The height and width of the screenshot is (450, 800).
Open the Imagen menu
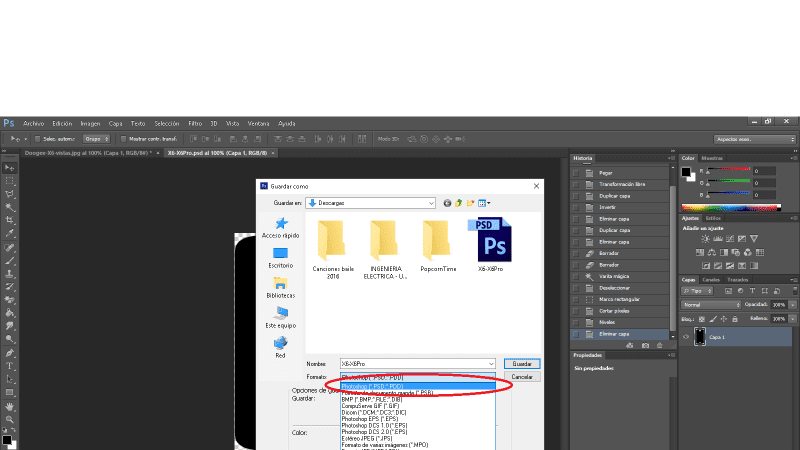pos(90,123)
